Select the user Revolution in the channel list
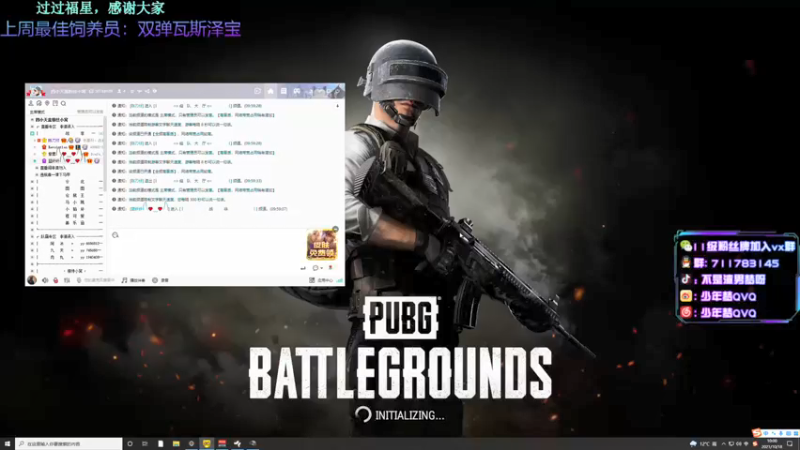This screenshot has width=800, height=450. click(58, 147)
